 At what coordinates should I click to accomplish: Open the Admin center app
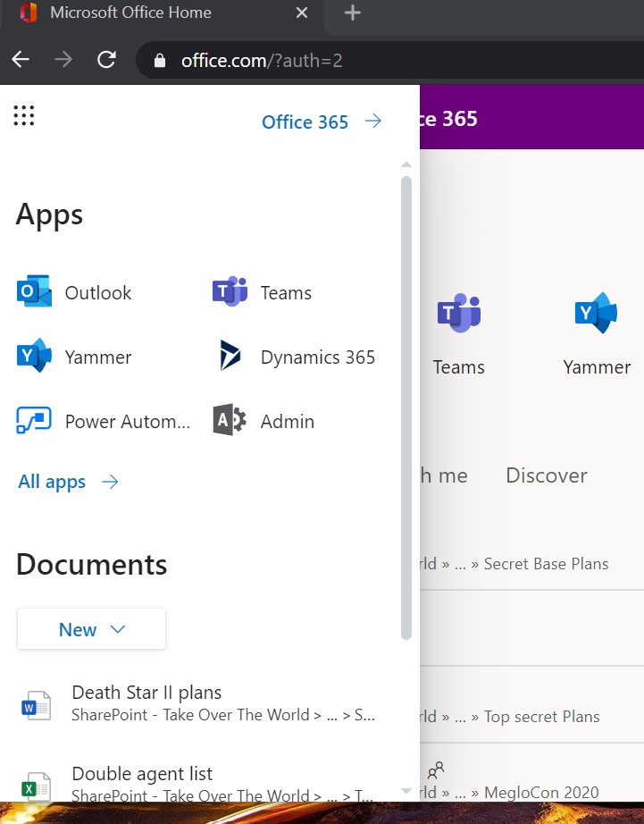[263, 421]
